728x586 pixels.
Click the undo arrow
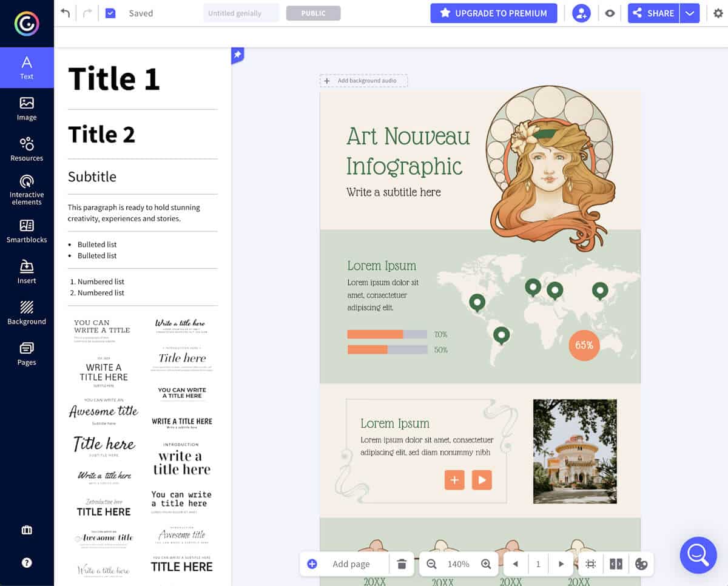tap(66, 13)
